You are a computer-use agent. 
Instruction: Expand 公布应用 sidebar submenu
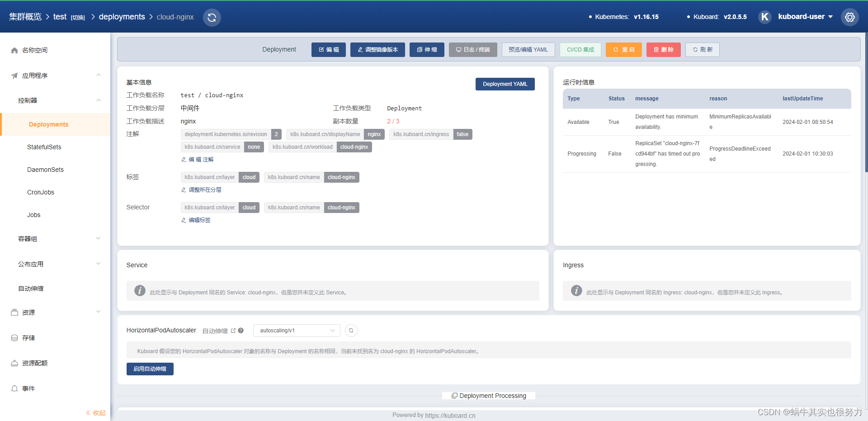(x=55, y=264)
